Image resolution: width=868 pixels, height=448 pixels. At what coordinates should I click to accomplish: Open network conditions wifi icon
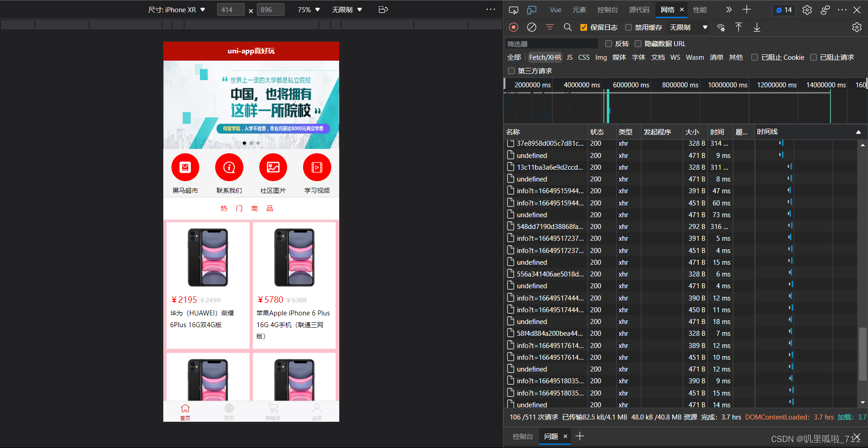721,28
